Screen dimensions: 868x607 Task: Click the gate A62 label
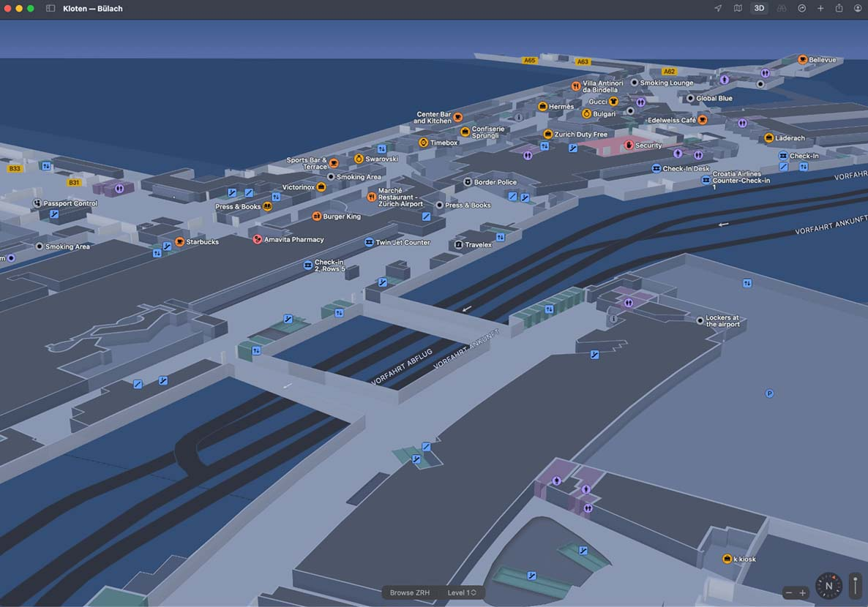point(669,72)
